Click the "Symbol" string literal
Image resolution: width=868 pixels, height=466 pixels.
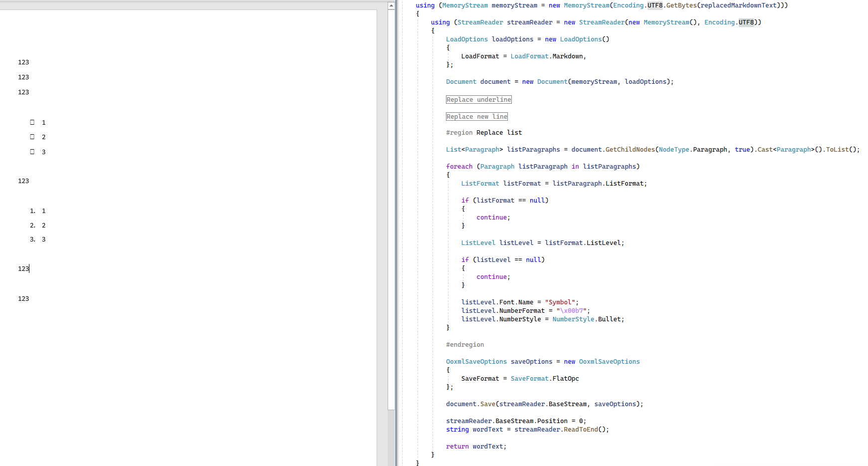coord(560,302)
